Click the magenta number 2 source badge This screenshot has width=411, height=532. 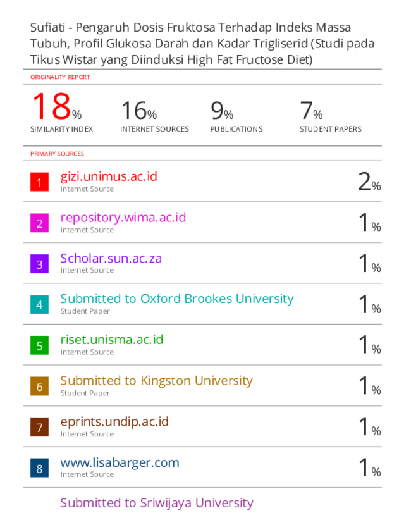[x=39, y=223]
